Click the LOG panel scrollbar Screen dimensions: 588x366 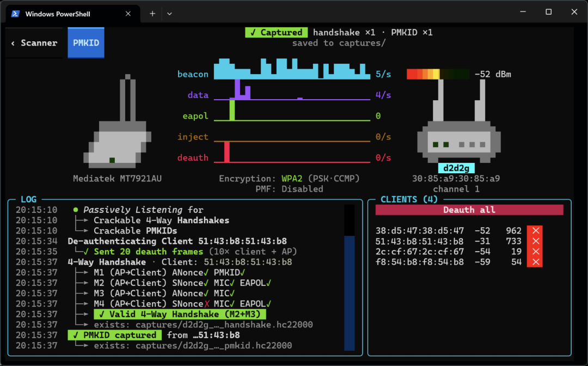(x=350, y=278)
